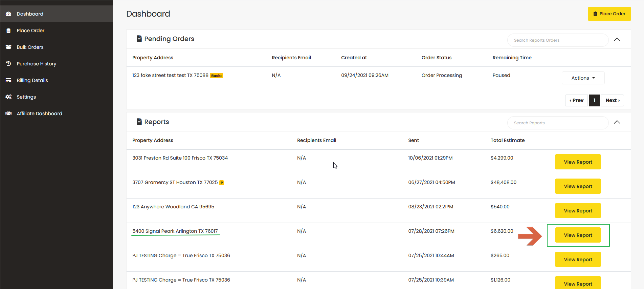
Task: Open Purchase History from the sidebar
Action: pyautogui.click(x=36, y=64)
